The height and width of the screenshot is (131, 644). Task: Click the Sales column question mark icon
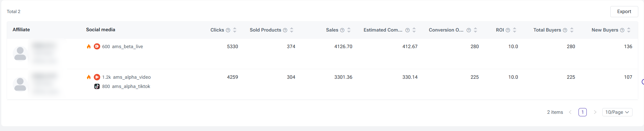pyautogui.click(x=342, y=30)
